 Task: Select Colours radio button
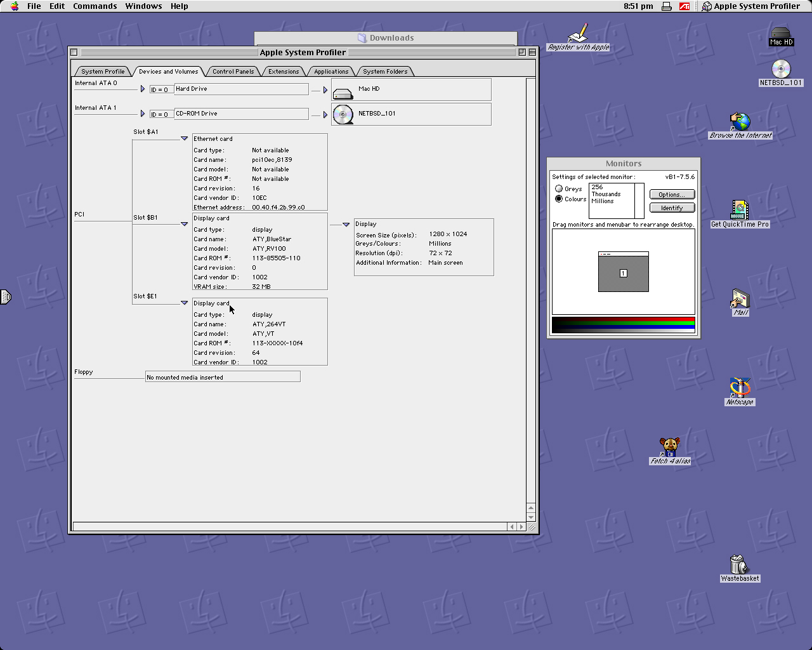pyautogui.click(x=559, y=199)
